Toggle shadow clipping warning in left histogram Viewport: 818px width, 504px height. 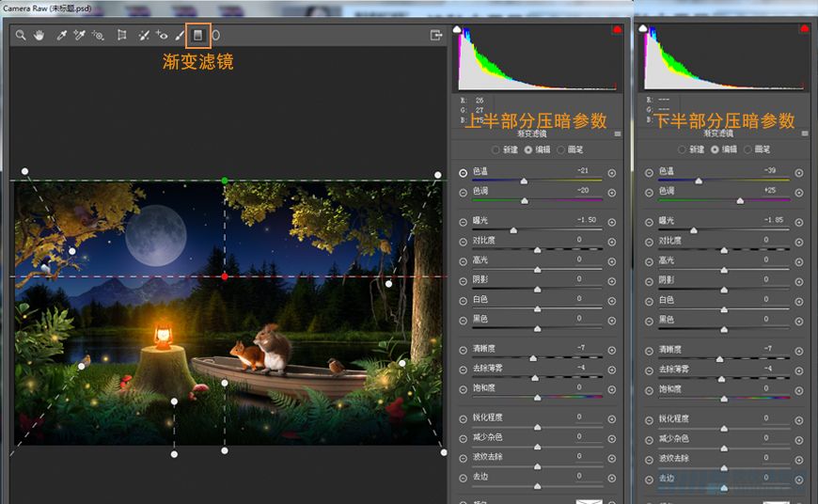click(x=457, y=30)
